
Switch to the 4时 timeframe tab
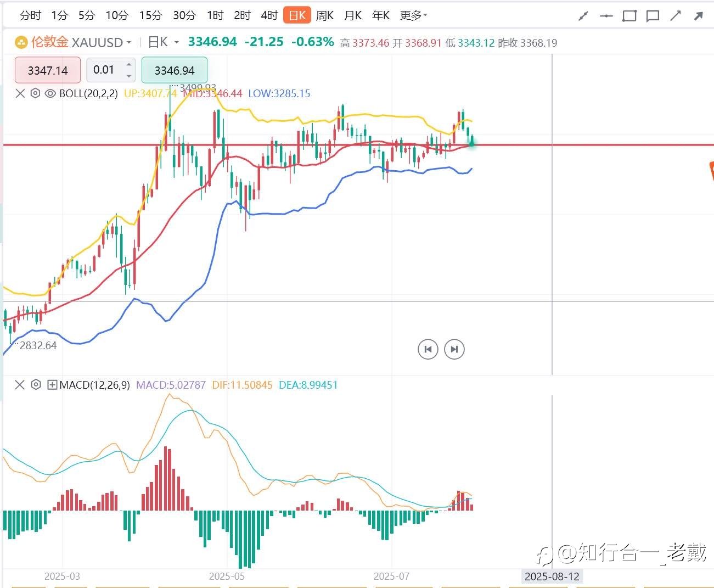click(x=269, y=15)
